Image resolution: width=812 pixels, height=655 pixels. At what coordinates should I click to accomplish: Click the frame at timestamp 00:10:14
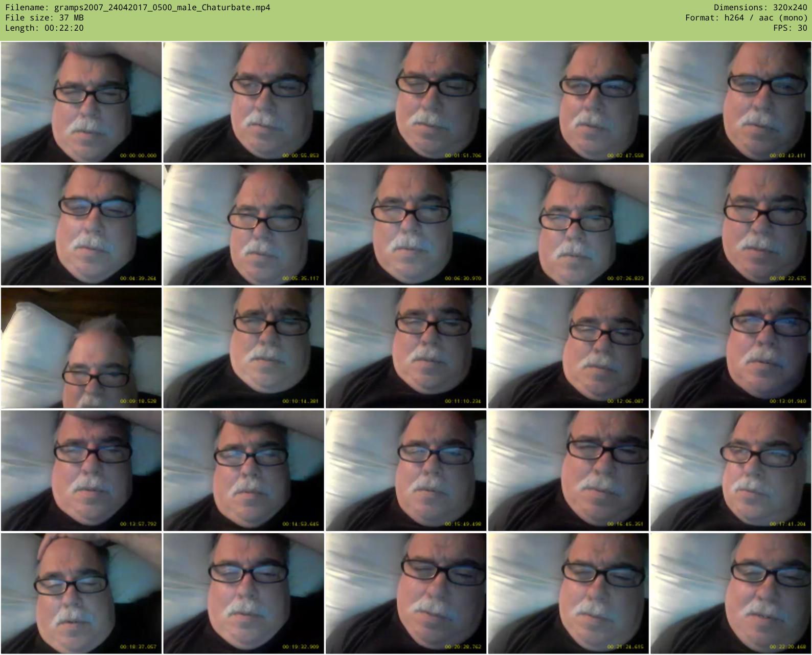[x=243, y=348]
